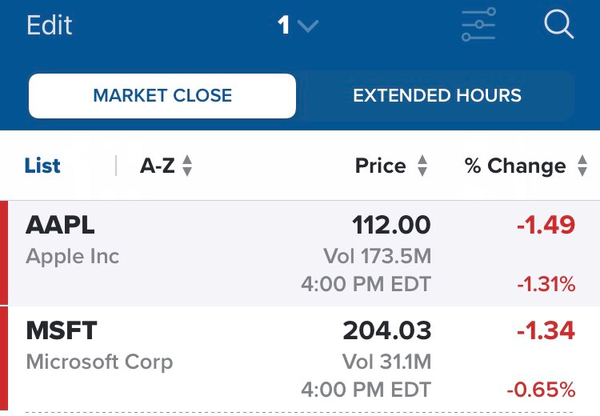The width and height of the screenshot is (600, 416).
Task: Open the AAPL ticker symbol
Action: (60, 225)
